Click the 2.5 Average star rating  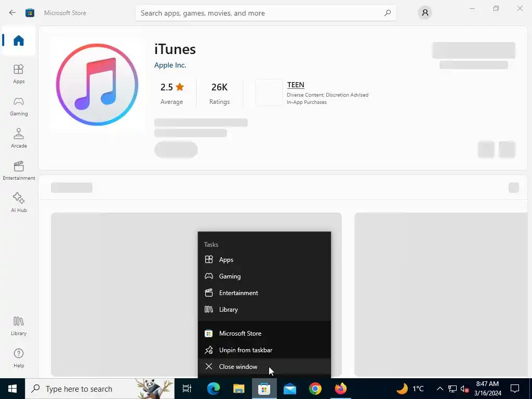pos(172,93)
